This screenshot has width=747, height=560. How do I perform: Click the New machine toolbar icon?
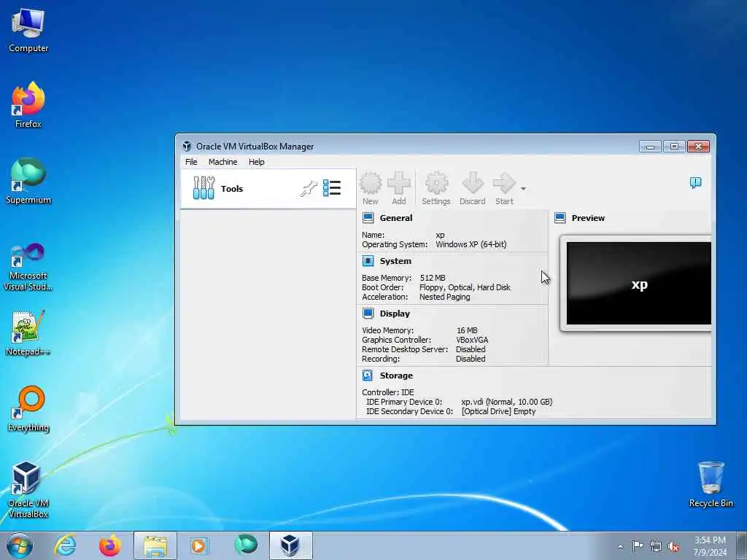click(370, 189)
